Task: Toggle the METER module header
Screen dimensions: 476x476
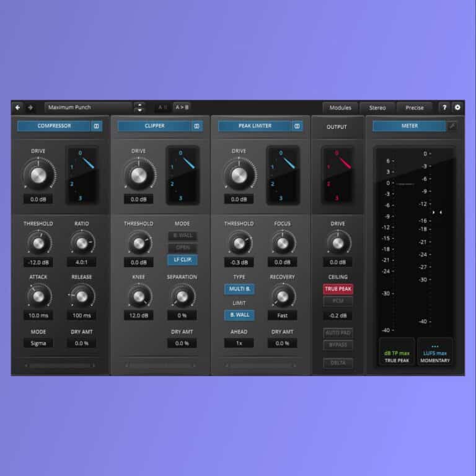Action: click(x=409, y=126)
